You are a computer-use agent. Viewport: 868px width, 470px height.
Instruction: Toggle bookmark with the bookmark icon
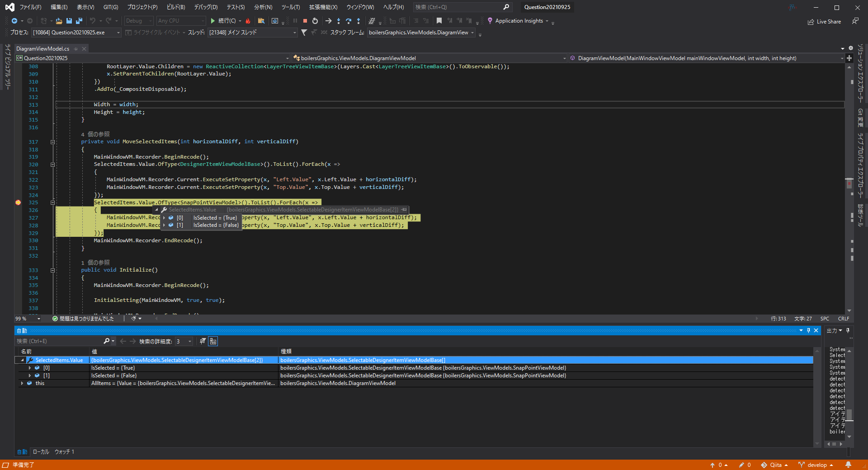point(439,21)
